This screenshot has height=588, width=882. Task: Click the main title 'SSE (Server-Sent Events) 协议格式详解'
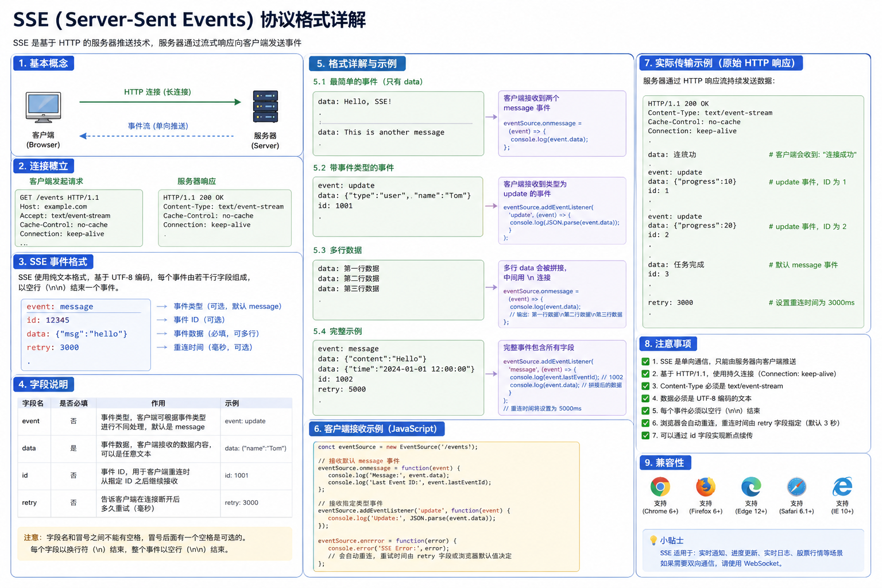189,20
